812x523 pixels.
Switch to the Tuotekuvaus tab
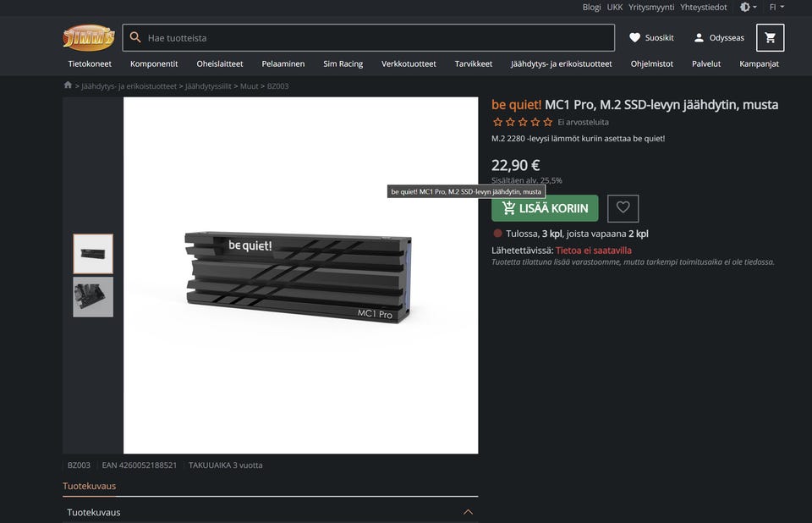[89, 486]
